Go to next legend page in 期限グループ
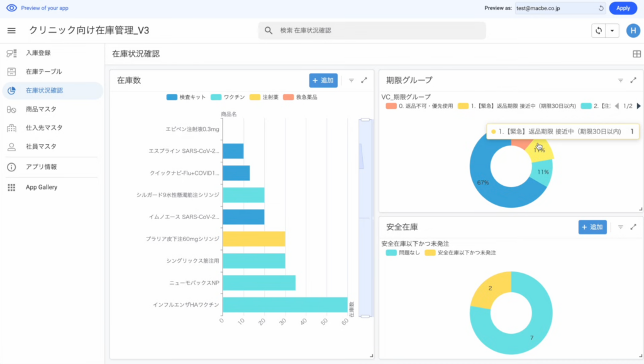Screen dimensions: 644x364 click(x=639, y=106)
